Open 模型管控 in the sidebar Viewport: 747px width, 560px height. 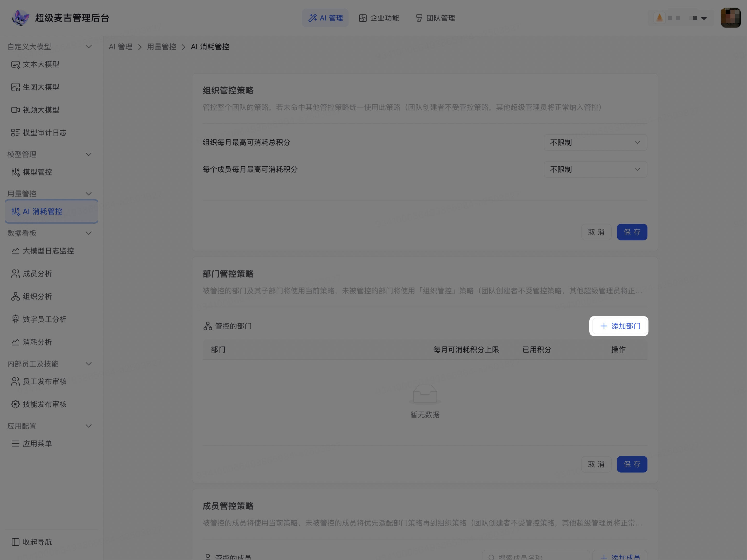[x=51, y=172]
